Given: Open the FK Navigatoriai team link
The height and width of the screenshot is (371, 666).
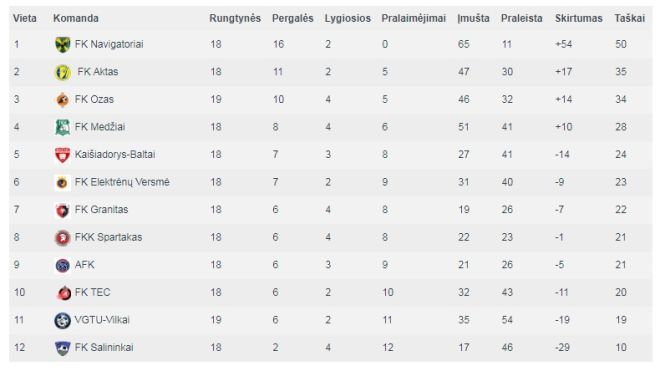Looking at the screenshot, I should click(x=109, y=44).
